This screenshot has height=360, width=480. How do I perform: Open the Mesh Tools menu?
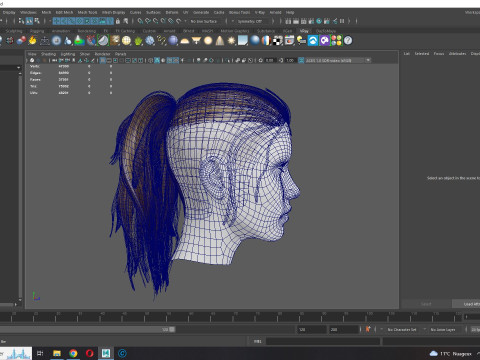click(x=87, y=12)
